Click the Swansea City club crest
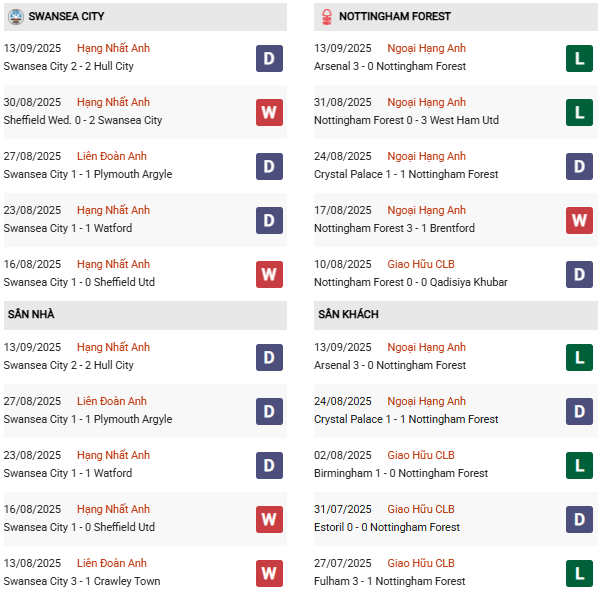600x596 pixels. pyautogui.click(x=15, y=17)
